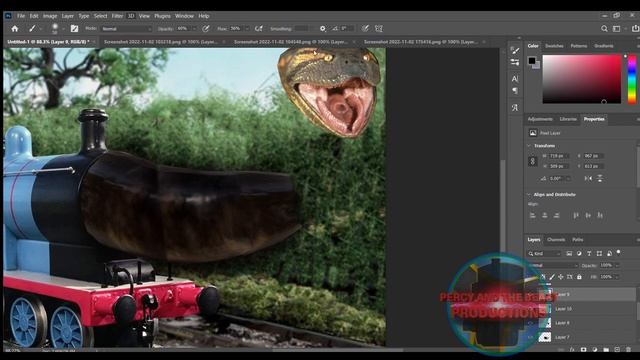The image size is (640, 360).
Task: Open the Plugins menu
Action: click(x=162, y=16)
